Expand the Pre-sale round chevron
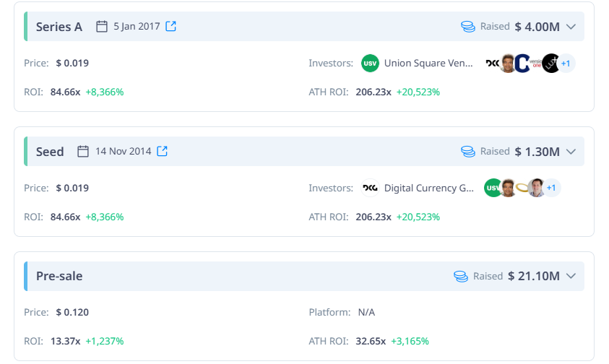Viewport: 609px width, 364px height. pyautogui.click(x=571, y=276)
